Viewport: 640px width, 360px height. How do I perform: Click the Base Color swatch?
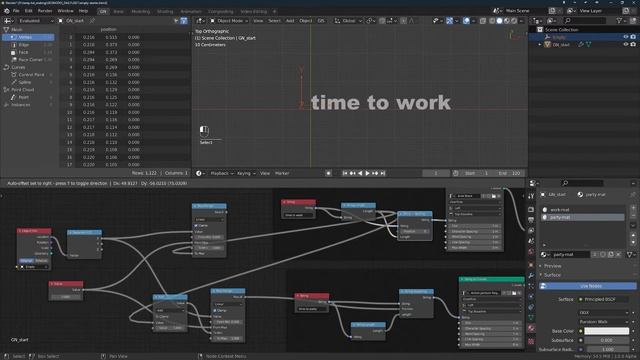coord(607,331)
